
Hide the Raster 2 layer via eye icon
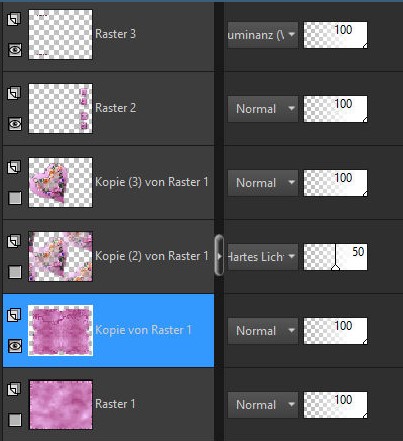15,124
